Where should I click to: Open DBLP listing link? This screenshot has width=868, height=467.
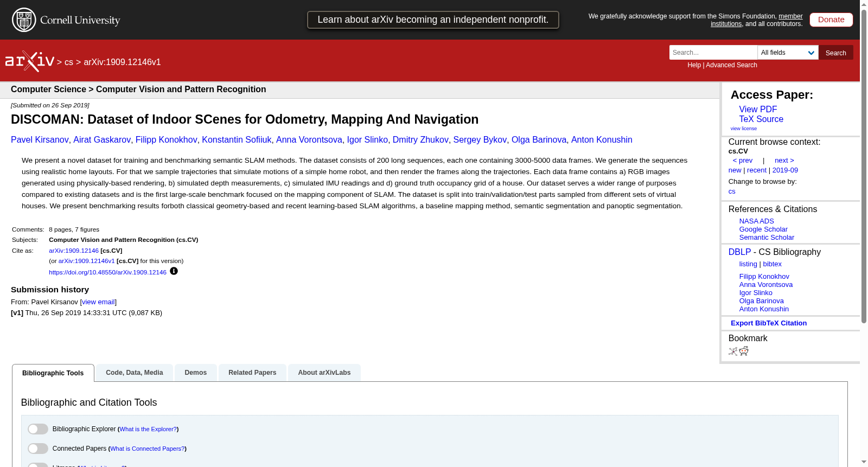tap(748, 264)
